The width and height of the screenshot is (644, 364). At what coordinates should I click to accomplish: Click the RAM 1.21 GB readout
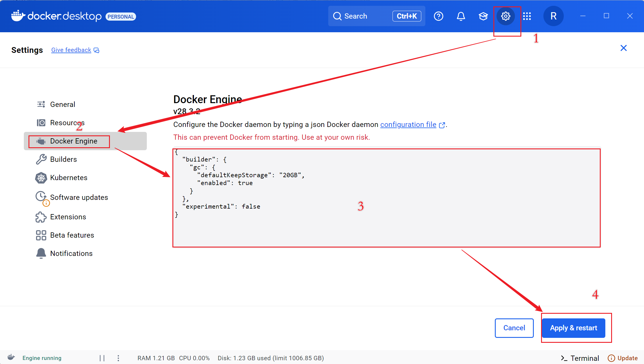click(x=156, y=358)
